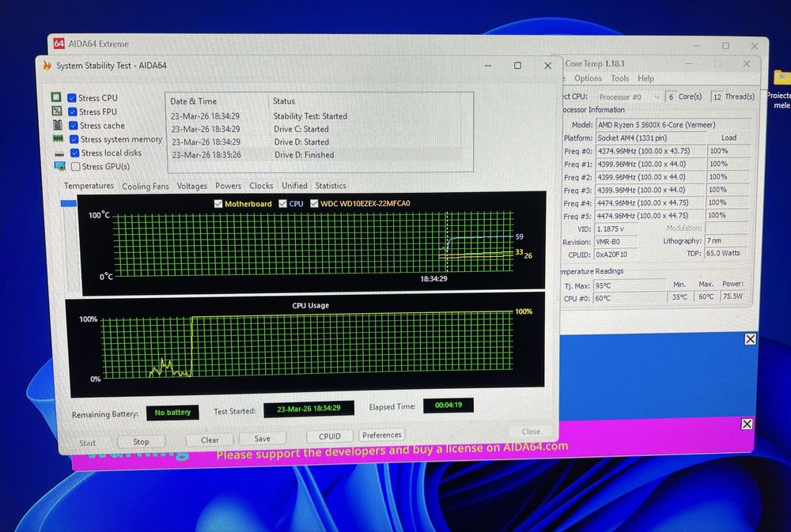Click the Clear button
791x532 pixels.
(210, 440)
